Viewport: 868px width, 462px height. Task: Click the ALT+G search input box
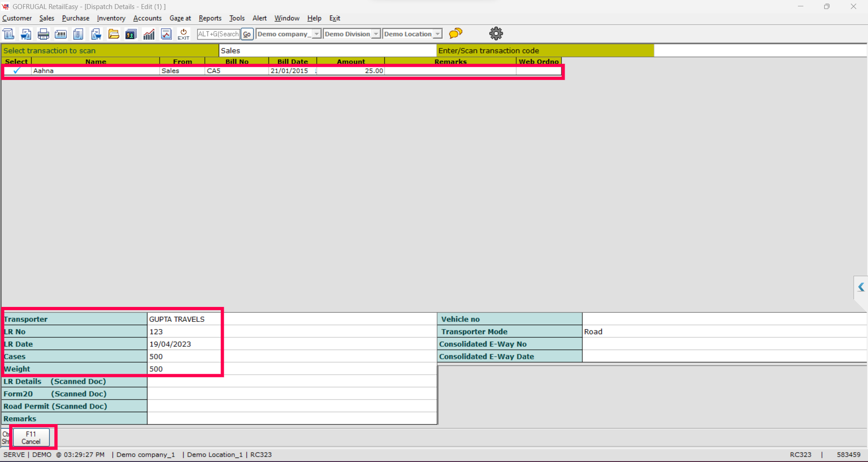218,34
